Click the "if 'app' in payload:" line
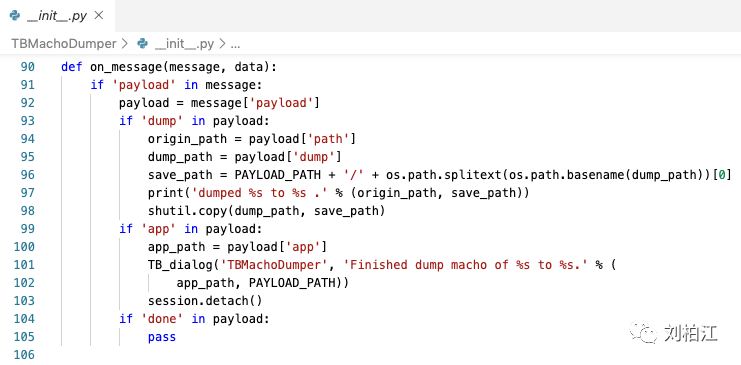This screenshot has width=741, height=365. tap(190, 229)
